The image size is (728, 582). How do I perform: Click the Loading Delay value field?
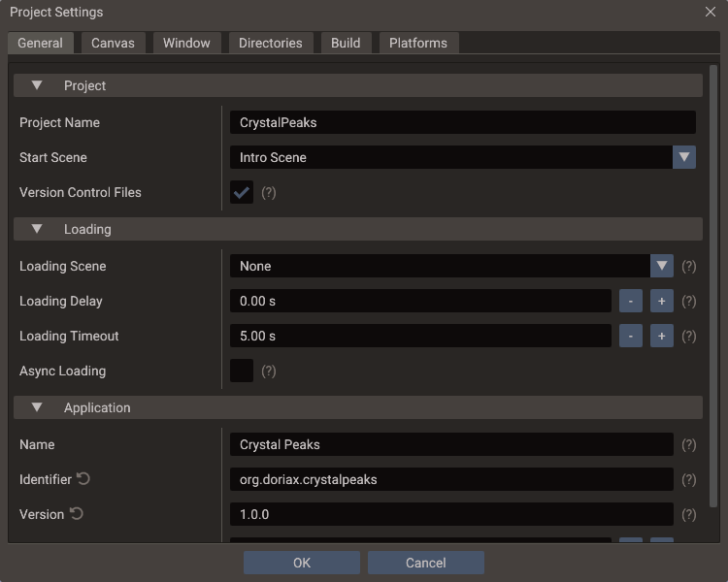[x=420, y=301]
